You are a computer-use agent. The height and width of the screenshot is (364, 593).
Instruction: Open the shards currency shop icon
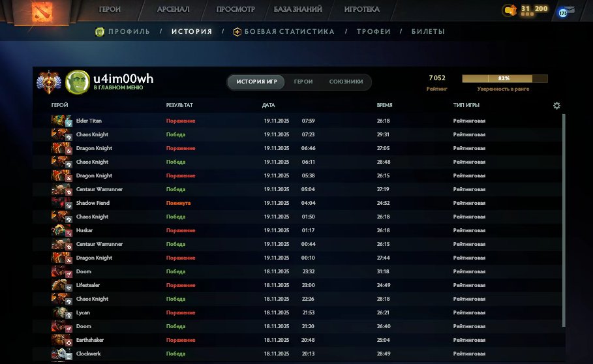pos(509,10)
